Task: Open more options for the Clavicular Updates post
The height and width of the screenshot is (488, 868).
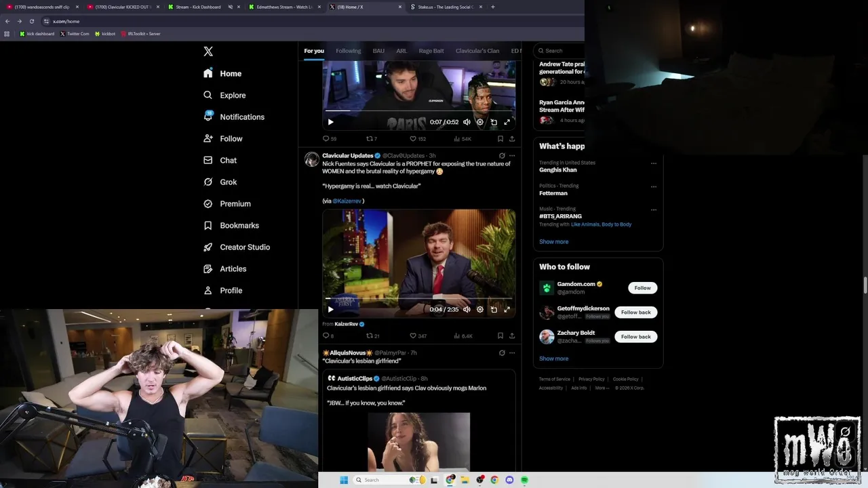Action: (x=512, y=155)
